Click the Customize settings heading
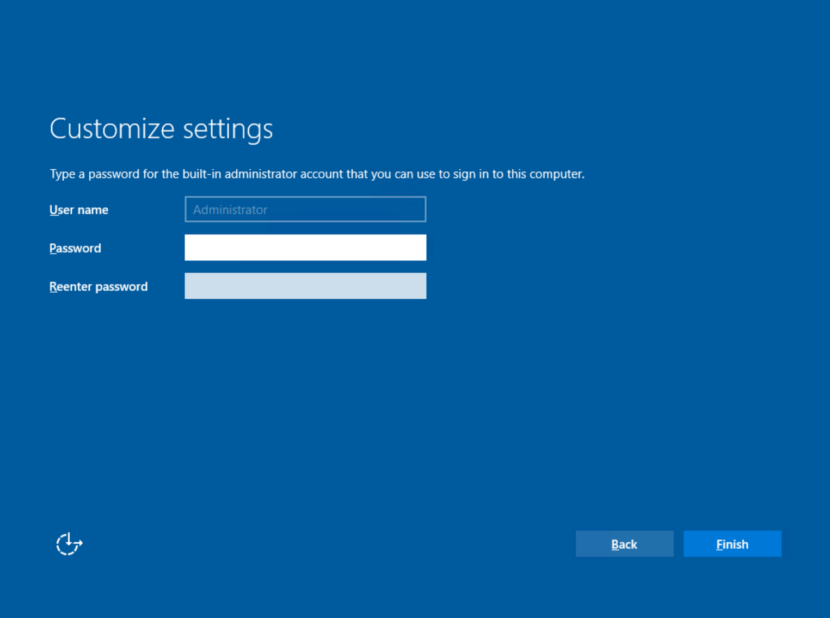This screenshot has width=830, height=618. [161, 128]
